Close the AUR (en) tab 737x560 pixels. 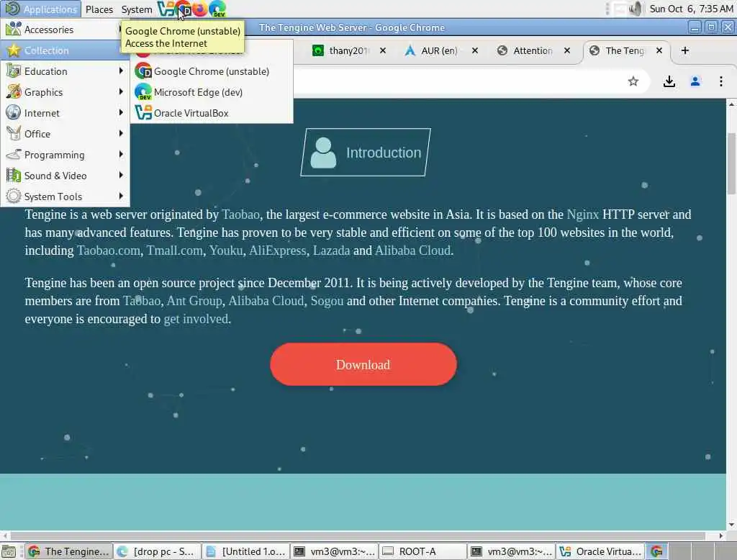click(x=475, y=50)
